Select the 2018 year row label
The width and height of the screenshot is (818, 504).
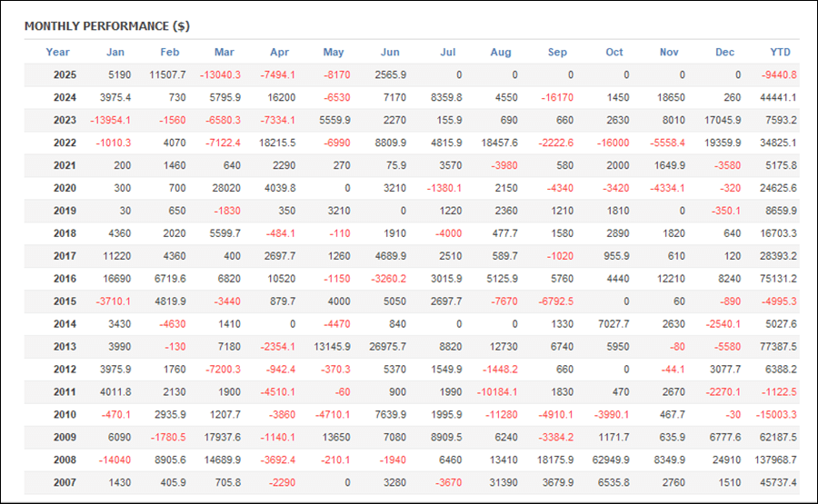[65, 233]
